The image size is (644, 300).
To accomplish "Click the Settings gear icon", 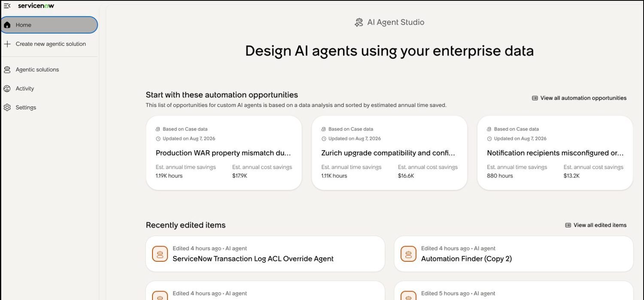I will 7,107.
